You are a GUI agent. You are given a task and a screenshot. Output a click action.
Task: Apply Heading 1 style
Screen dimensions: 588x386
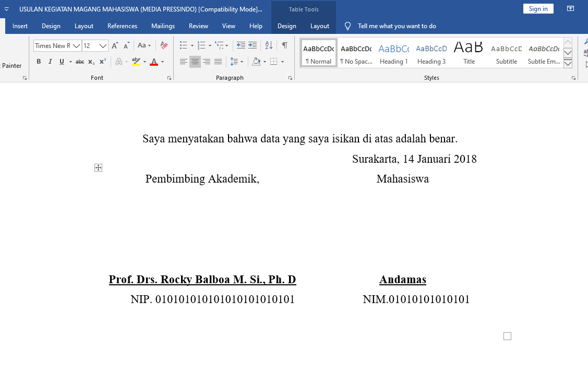pyautogui.click(x=394, y=53)
